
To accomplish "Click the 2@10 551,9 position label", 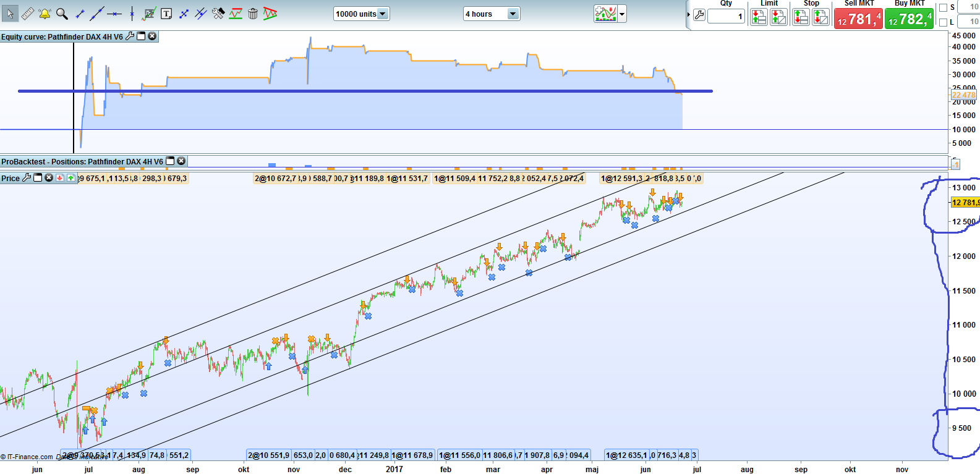I will click(269, 455).
